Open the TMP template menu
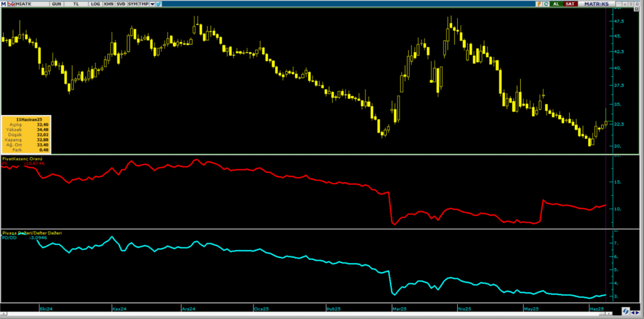 click(143, 4)
